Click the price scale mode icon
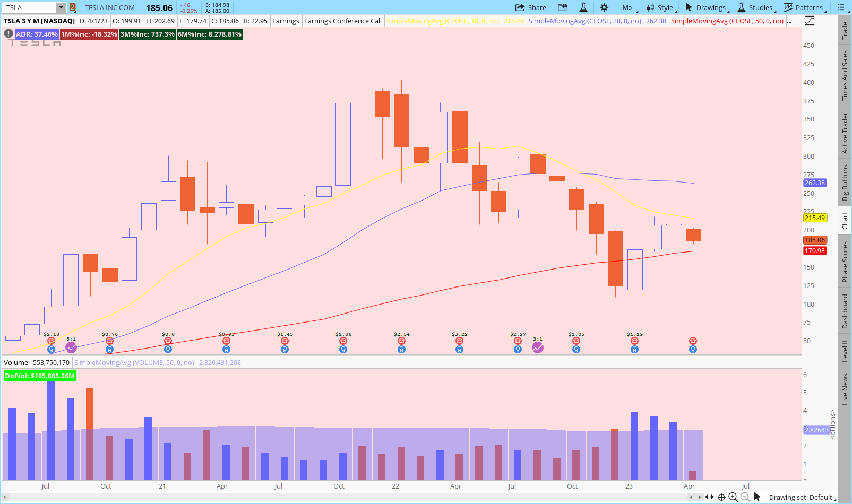 pos(810,21)
